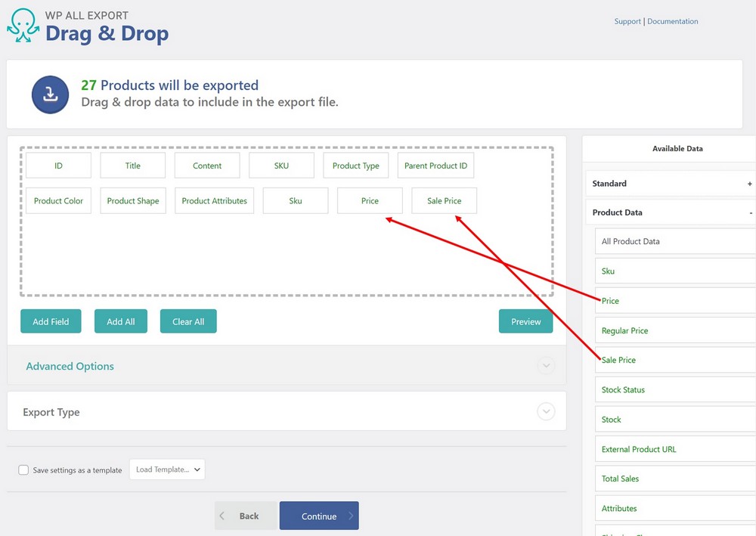Open the Support link

point(627,21)
